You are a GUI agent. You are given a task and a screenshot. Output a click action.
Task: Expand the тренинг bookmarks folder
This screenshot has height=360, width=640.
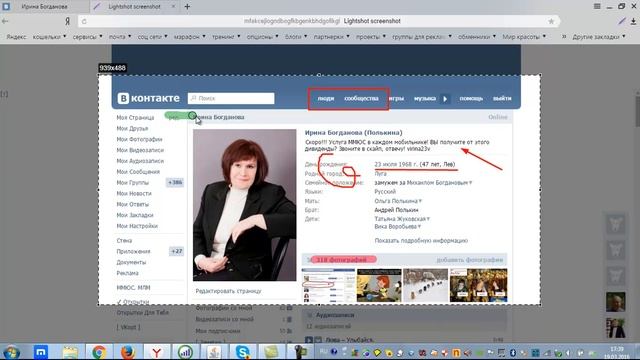pyautogui.click(x=226, y=37)
